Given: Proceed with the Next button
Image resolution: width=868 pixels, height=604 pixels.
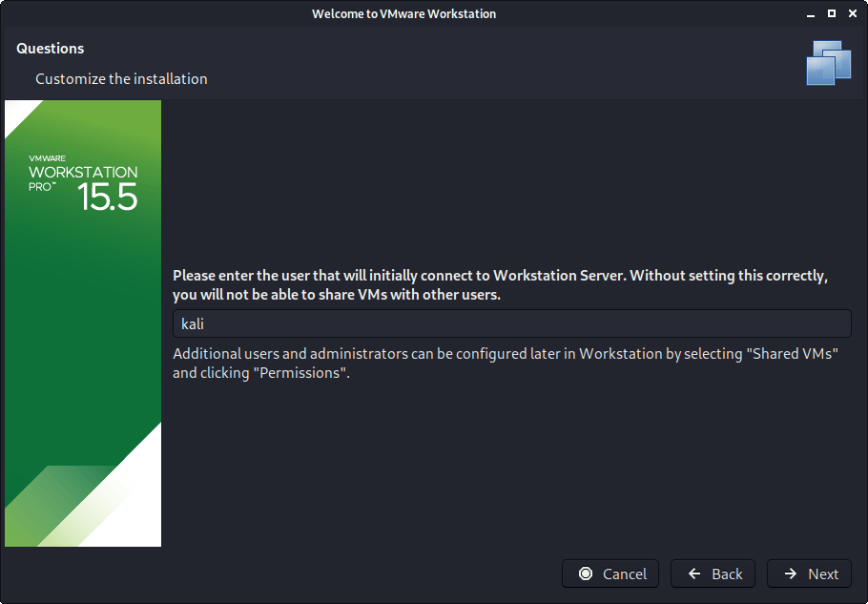Looking at the screenshot, I should [810, 573].
